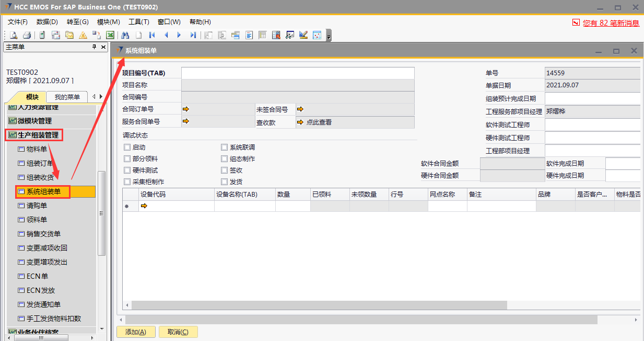Expand the 微模块管理 module
The width and height of the screenshot is (644, 341).
tap(34, 121)
